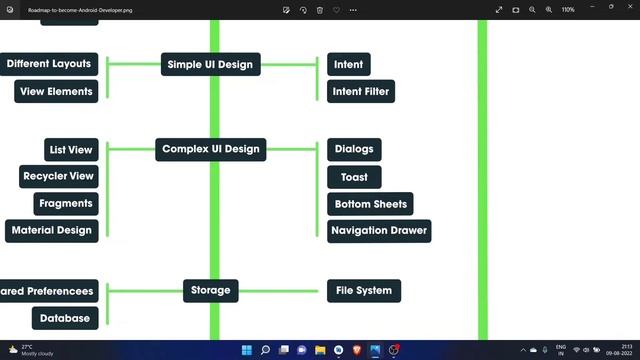Open File Explorer from the taskbar
Screen dimensions: 640x360
click(x=320, y=350)
